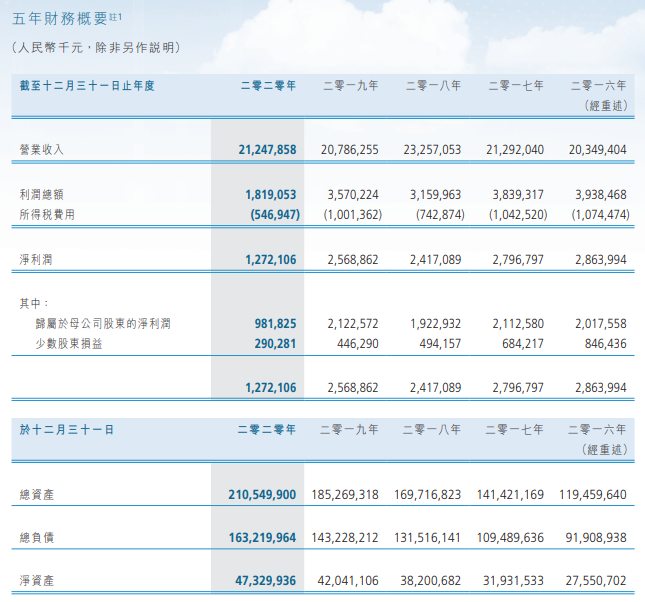Image resolution: width=645 pixels, height=602 pixels.
Task: Select the row label 淨資產
Action: [x=37, y=581]
